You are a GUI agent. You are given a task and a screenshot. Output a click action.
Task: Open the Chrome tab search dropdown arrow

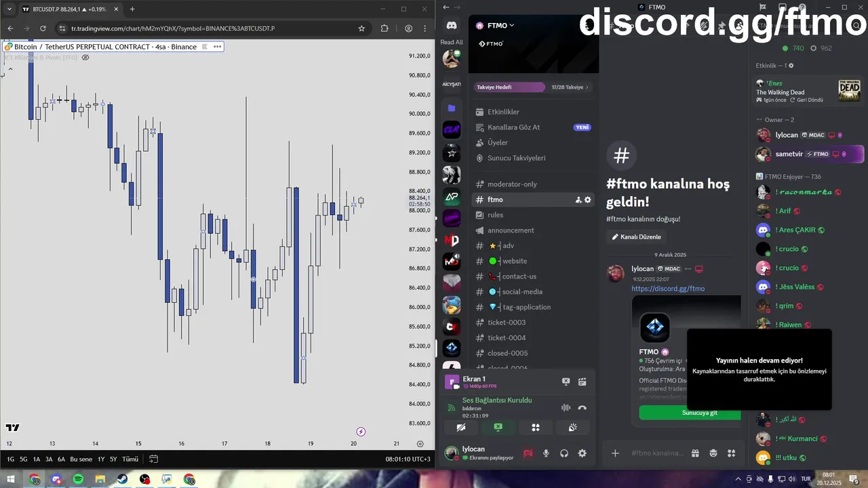9,9
